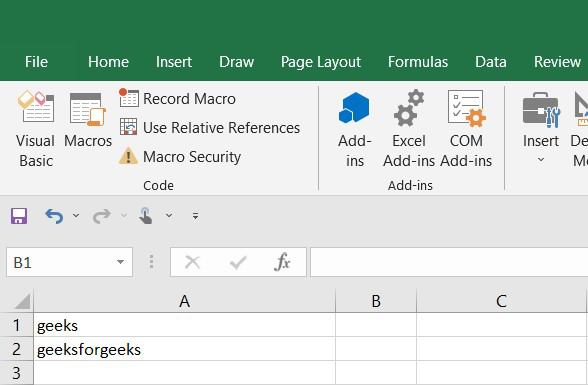Toggle Use Relative References
The image size is (588, 385).
(210, 127)
